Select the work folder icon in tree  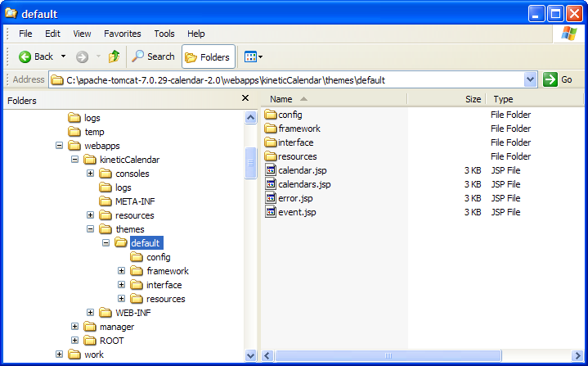pyautogui.click(x=74, y=354)
